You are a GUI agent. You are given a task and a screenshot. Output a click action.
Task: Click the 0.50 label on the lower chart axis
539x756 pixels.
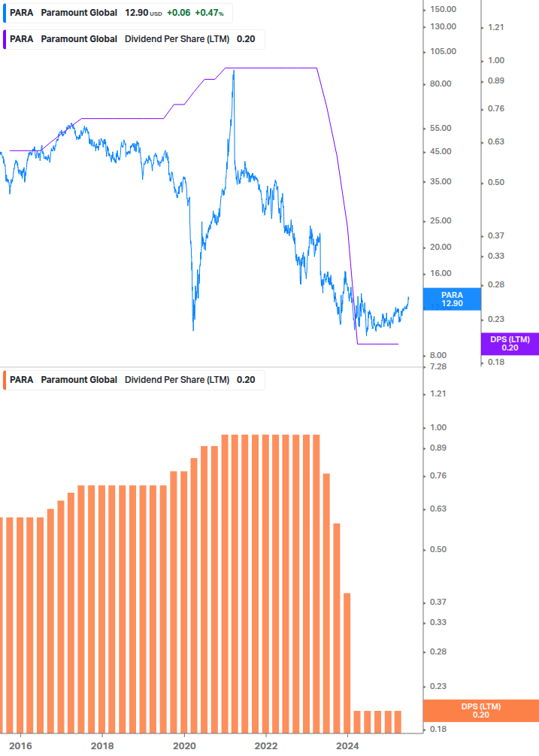pos(438,550)
